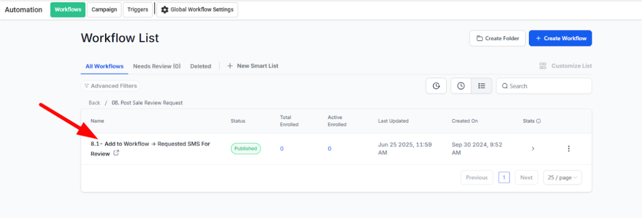Click into the Search workflows field
The height and width of the screenshot is (218, 644).
(544, 86)
